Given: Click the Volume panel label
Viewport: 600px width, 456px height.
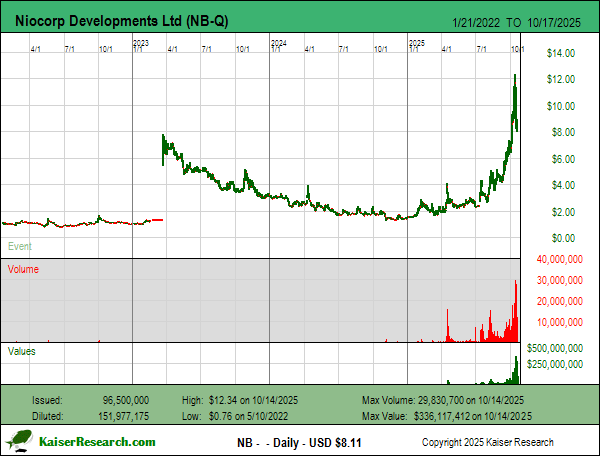Looking at the screenshot, I should [23, 269].
